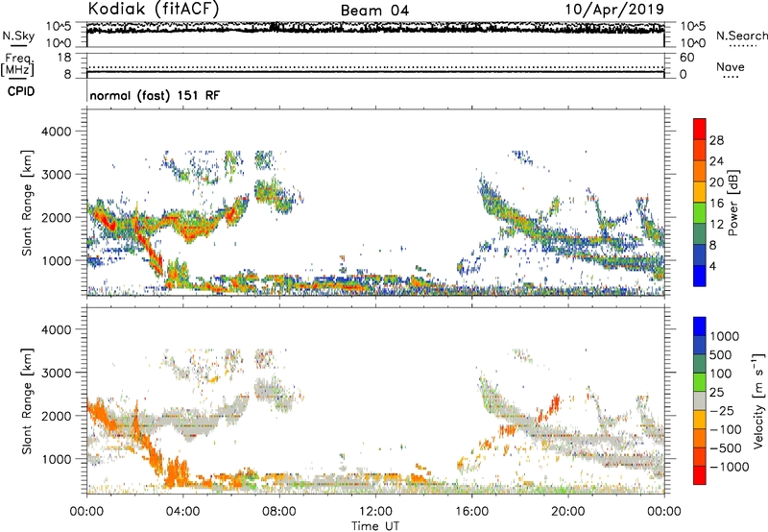This screenshot has height=532, width=768.
Task: Click the '-25' velocity scale value
Action: click(x=722, y=410)
